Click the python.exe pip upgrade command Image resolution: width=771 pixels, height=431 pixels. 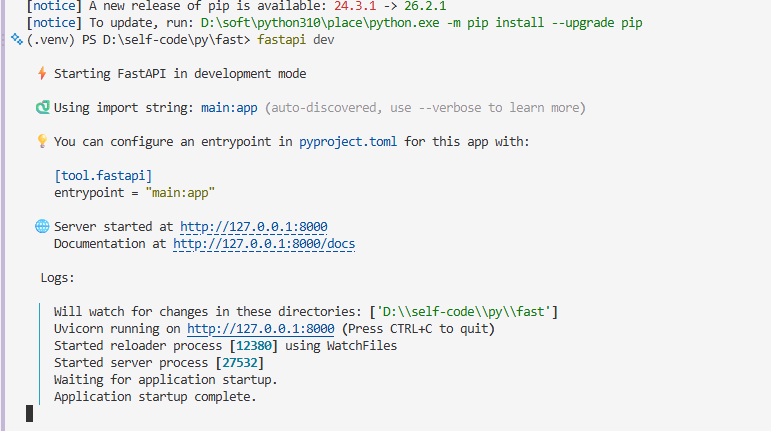(x=421, y=23)
